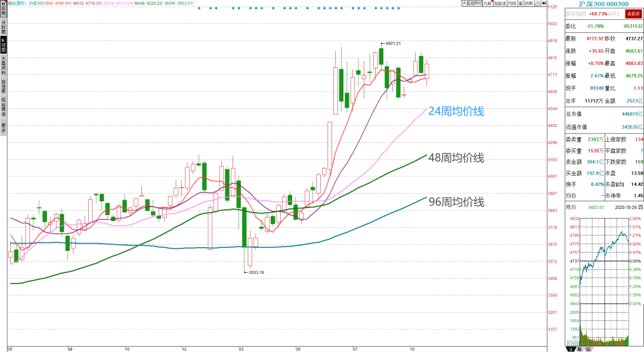Toggle the chart lock icon
Viewport: 644px width, 352px height.
[x=537, y=4]
